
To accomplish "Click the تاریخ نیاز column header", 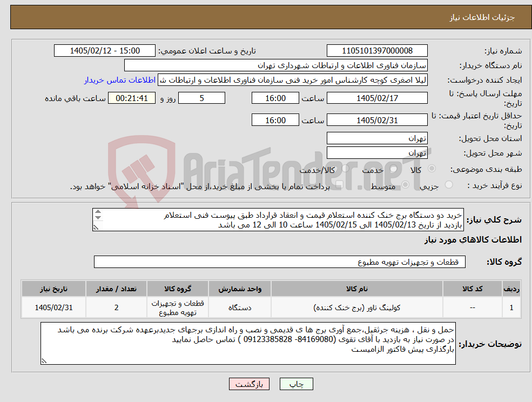I will click(x=53, y=289).
